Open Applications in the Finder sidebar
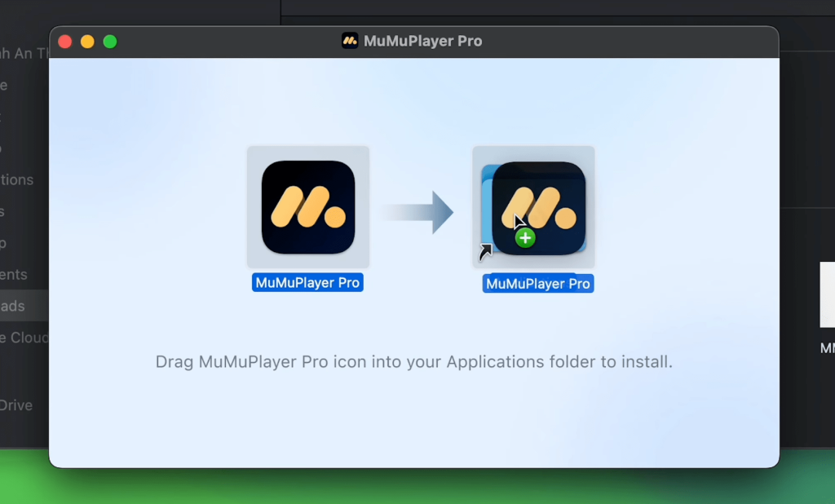The image size is (835, 504). tap(18, 179)
